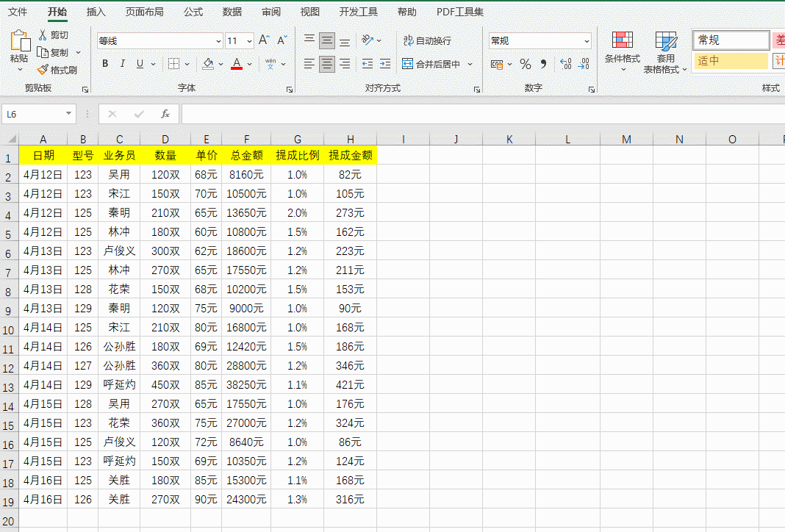Select cell with 卢俊义 in row 6
This screenshot has height=532, width=785.
[119, 251]
